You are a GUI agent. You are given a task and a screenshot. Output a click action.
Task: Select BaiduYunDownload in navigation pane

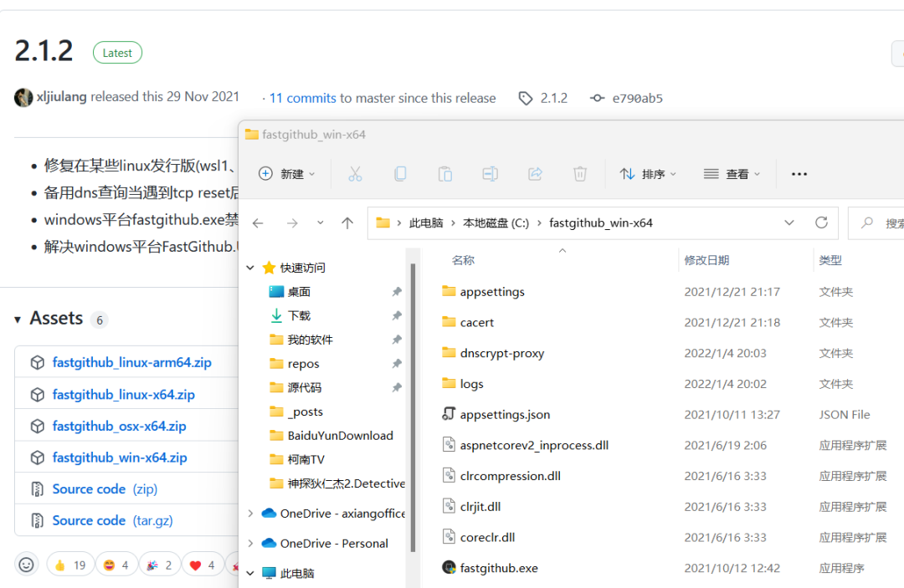[x=340, y=436]
